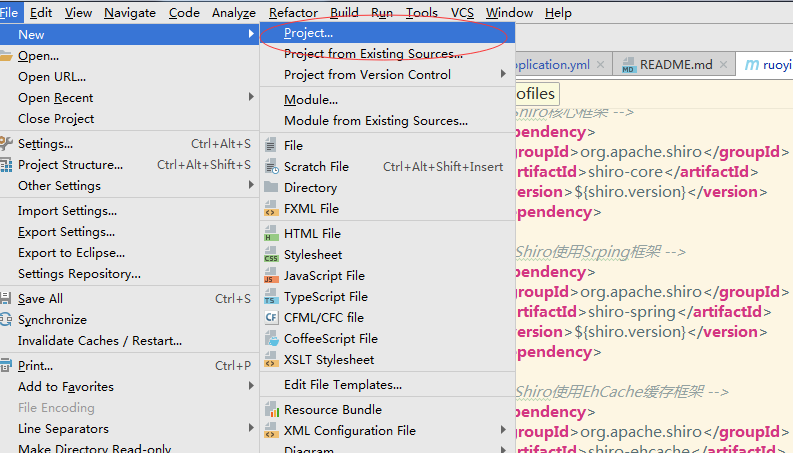Expand the XML Configuration File submenu arrow

503,430
